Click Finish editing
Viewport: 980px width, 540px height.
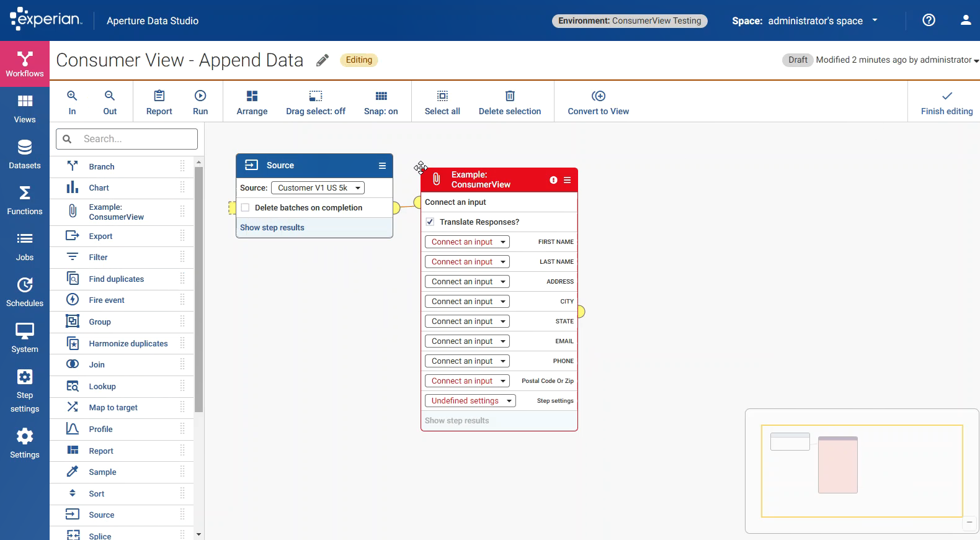point(947,102)
